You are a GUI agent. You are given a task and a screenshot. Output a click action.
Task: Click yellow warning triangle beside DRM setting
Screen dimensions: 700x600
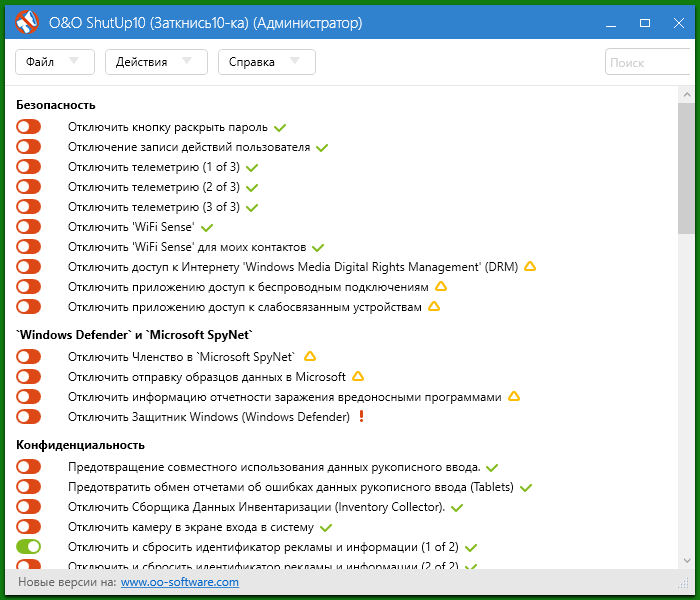click(x=531, y=267)
